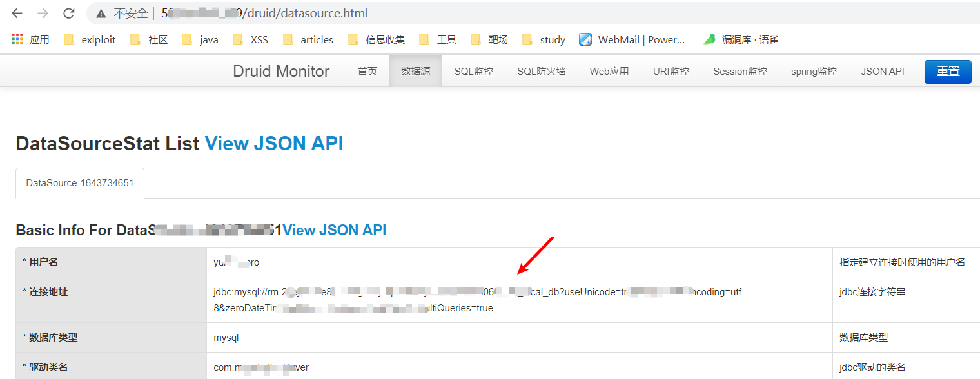Open the XSS bookmark folder
Image resolution: width=980 pixels, height=379 pixels.
[251, 39]
